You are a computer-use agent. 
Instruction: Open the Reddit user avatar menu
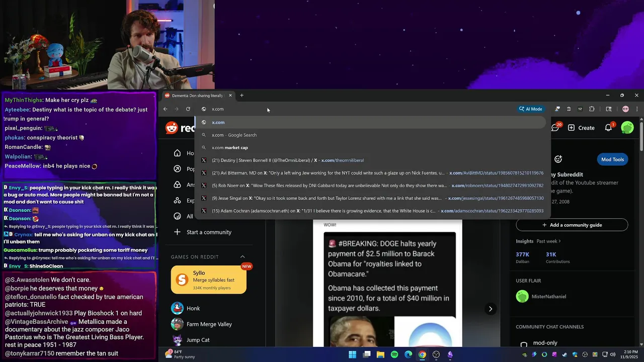click(627, 128)
